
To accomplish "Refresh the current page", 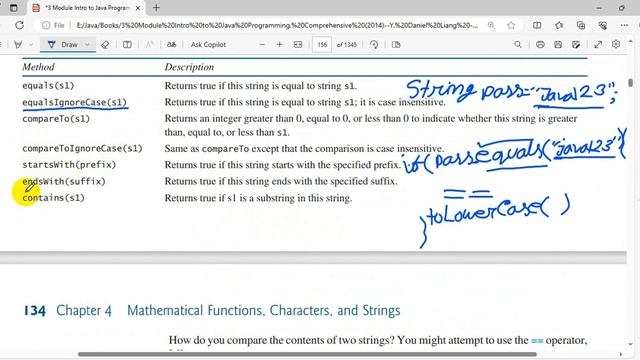I will (x=19, y=25).
